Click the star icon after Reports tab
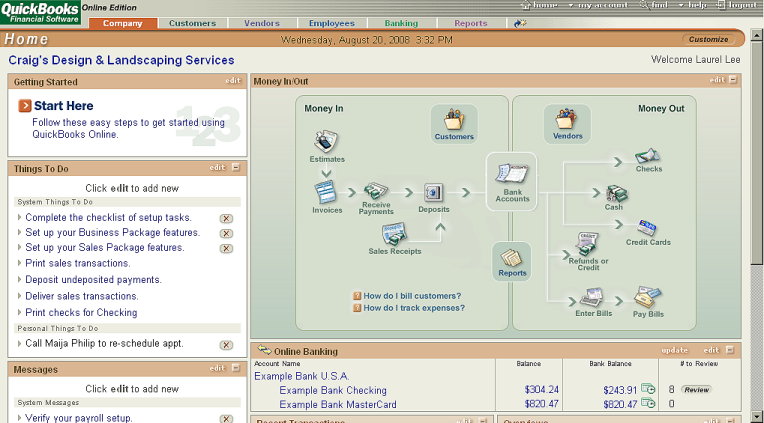 pos(520,23)
